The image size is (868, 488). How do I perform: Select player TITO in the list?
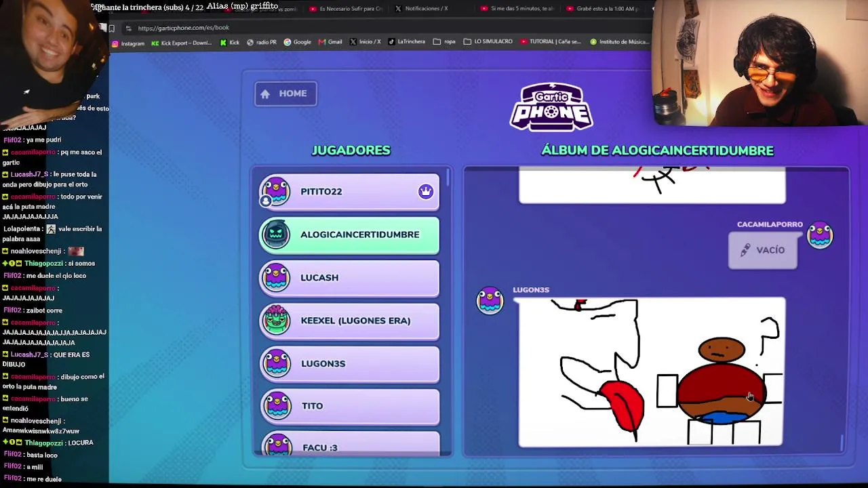point(349,406)
